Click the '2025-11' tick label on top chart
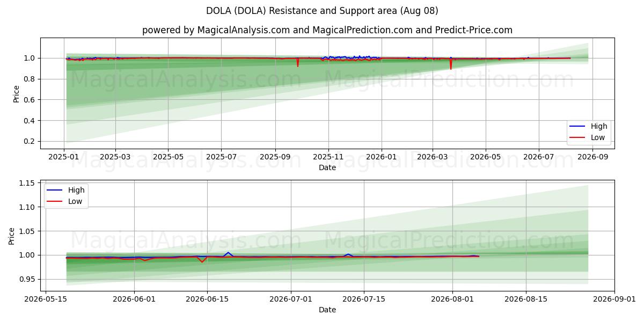The image size is (644, 322). [x=328, y=157]
